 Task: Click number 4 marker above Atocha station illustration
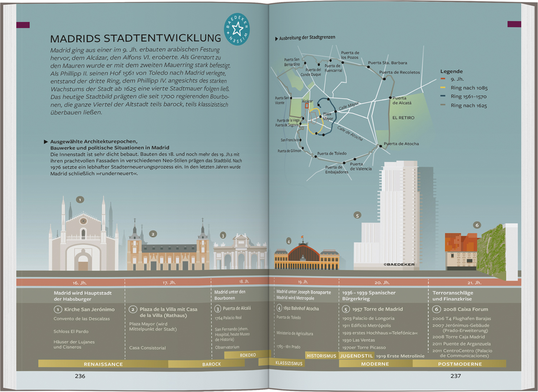(x=289, y=241)
